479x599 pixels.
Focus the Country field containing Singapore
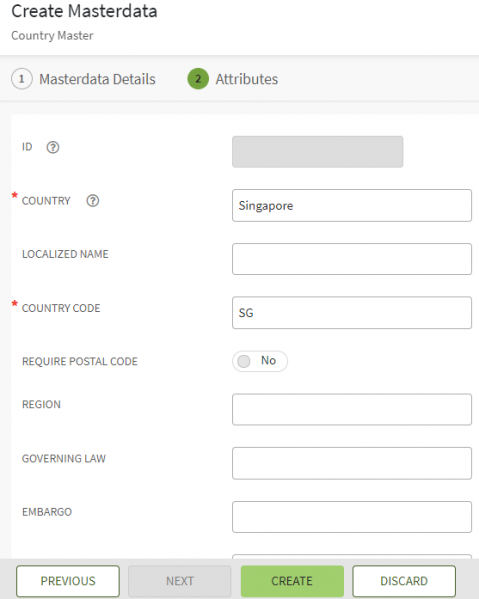[352, 206]
